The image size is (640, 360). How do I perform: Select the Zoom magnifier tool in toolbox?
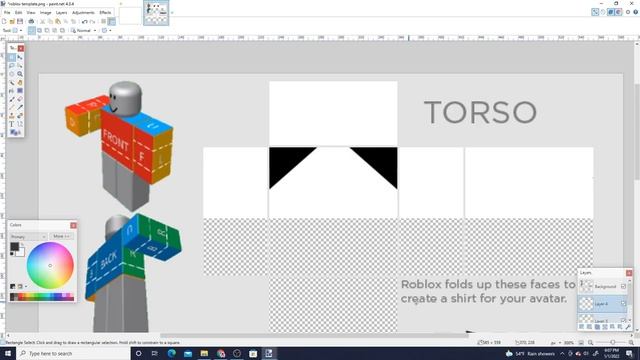click(x=20, y=74)
